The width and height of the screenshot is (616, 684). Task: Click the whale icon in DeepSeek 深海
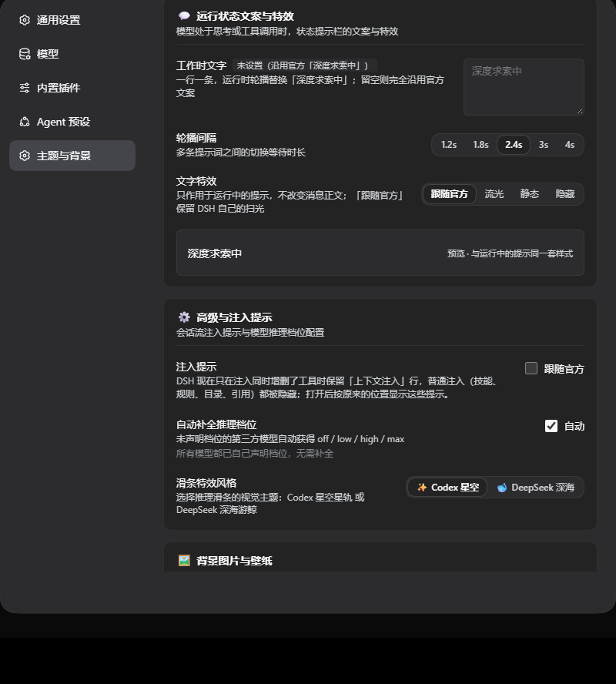[x=502, y=488]
